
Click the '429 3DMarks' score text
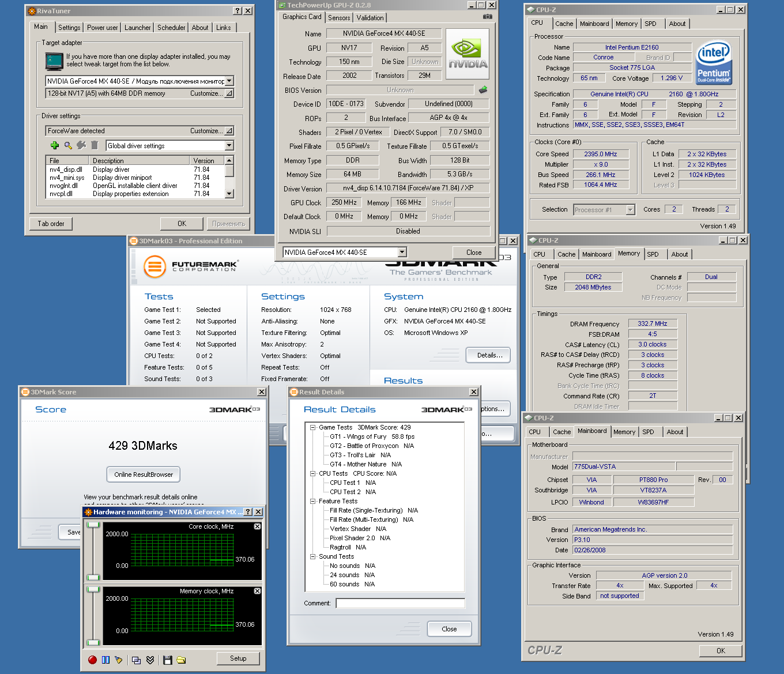pyautogui.click(x=143, y=446)
